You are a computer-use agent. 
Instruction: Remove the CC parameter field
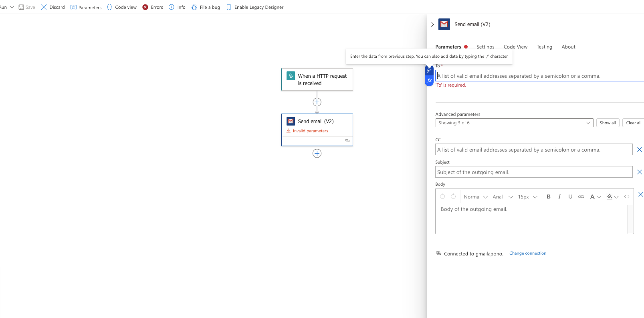point(639,150)
